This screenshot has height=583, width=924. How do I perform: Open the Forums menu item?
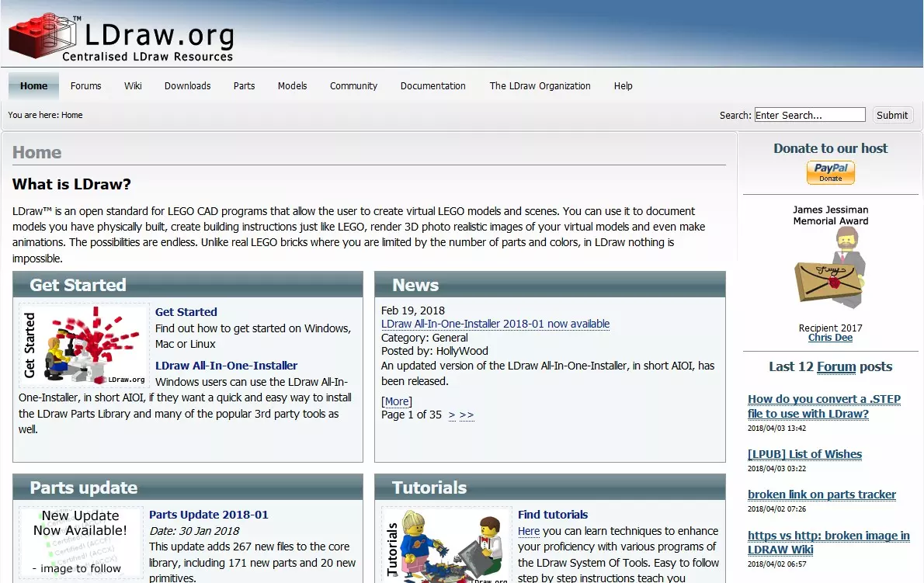[x=85, y=86]
